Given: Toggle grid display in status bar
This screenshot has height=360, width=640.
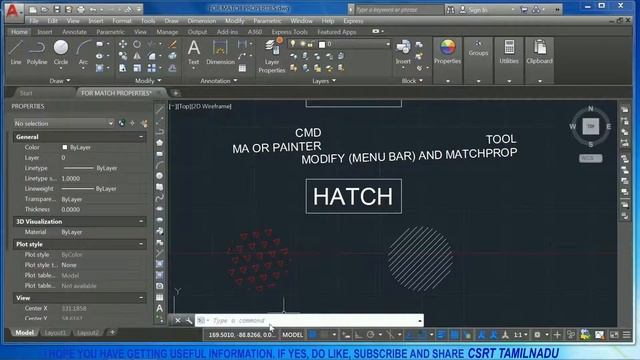Looking at the screenshot, I should pyautogui.click(x=312, y=335).
